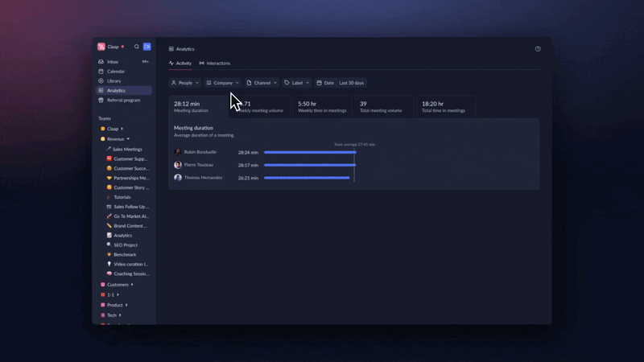Click the help icon in Analytics header
Screen dimensions: 644x362
pyautogui.click(x=538, y=49)
